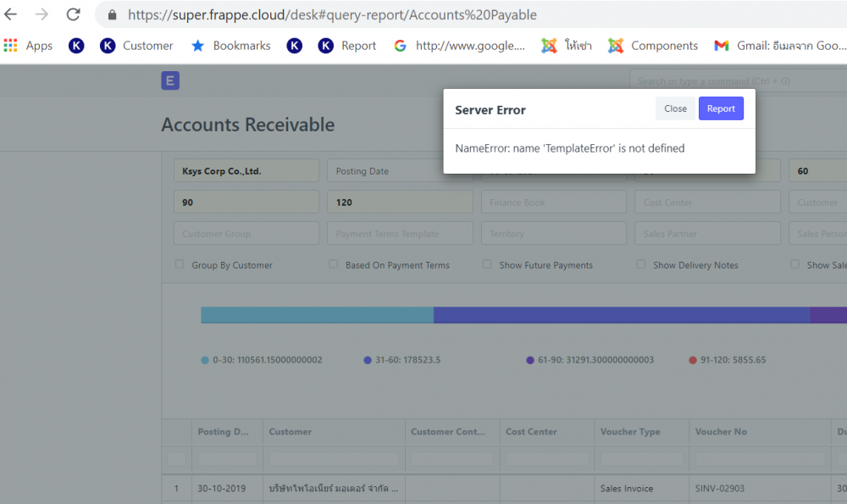This screenshot has height=504, width=847.
Task: Enable Based On Payment Terms checkbox
Action: (x=334, y=264)
